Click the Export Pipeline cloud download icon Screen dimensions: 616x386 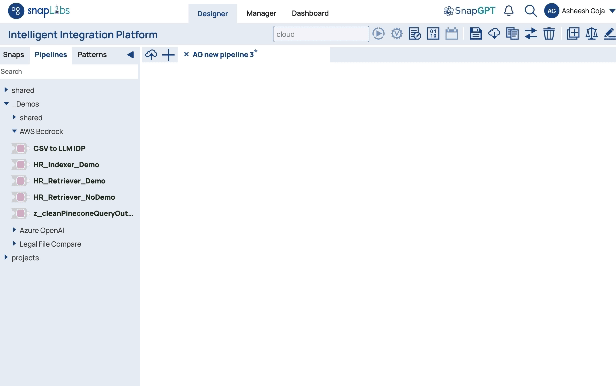pos(494,34)
